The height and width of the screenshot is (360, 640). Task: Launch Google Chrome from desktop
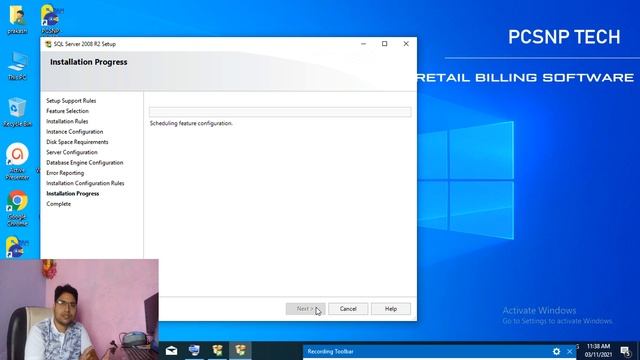click(x=18, y=208)
